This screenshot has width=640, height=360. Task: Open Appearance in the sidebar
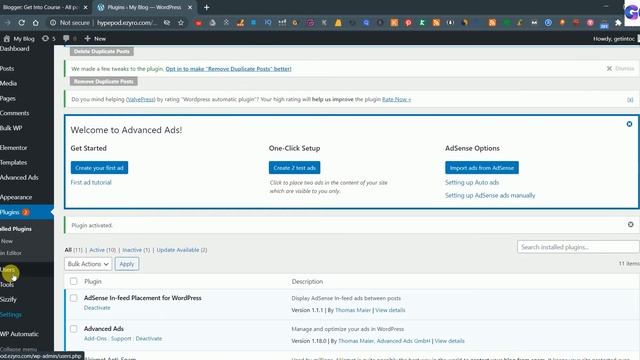pos(16,197)
